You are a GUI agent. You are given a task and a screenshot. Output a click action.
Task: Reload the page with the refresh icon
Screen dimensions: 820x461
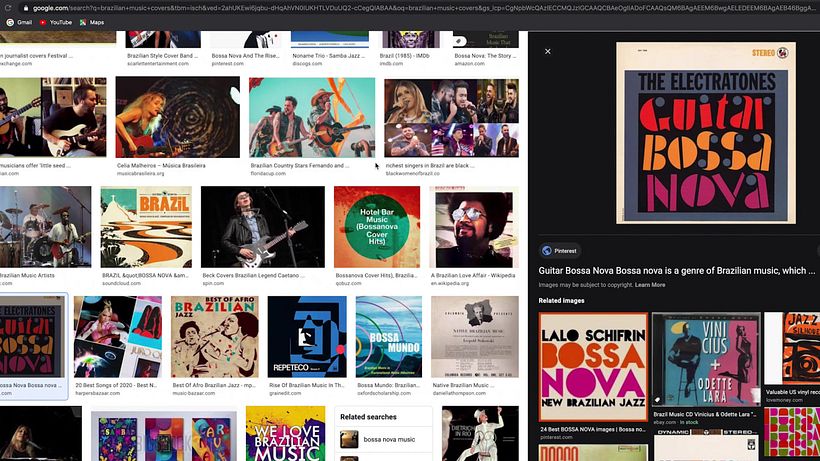coord(8,8)
